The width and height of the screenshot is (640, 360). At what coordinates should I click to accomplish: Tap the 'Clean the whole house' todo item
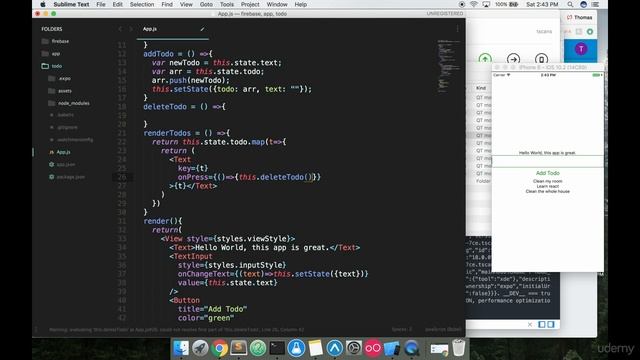[548, 191]
